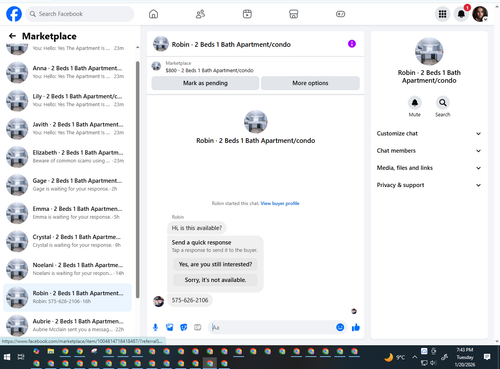Open Emma's apartment conversation

(67, 213)
